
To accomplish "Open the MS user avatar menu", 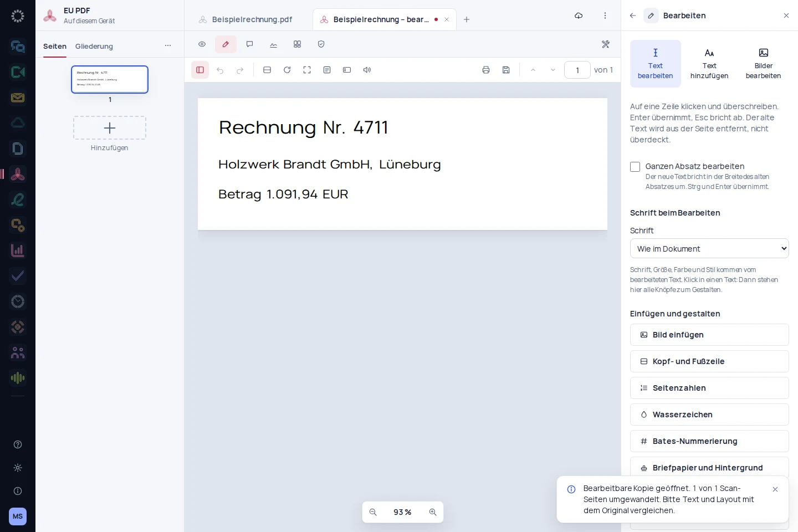I will (18, 516).
